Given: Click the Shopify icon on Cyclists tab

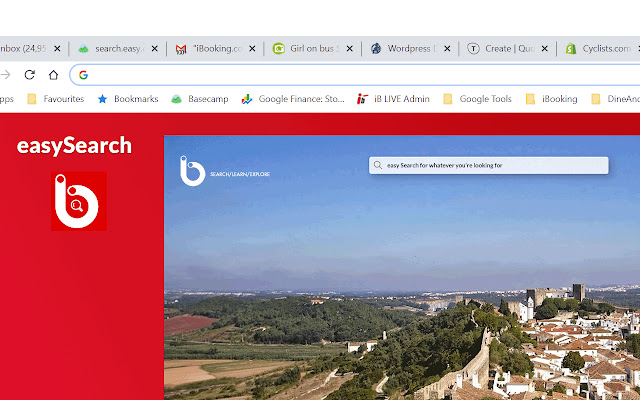Looking at the screenshot, I should pos(571,49).
